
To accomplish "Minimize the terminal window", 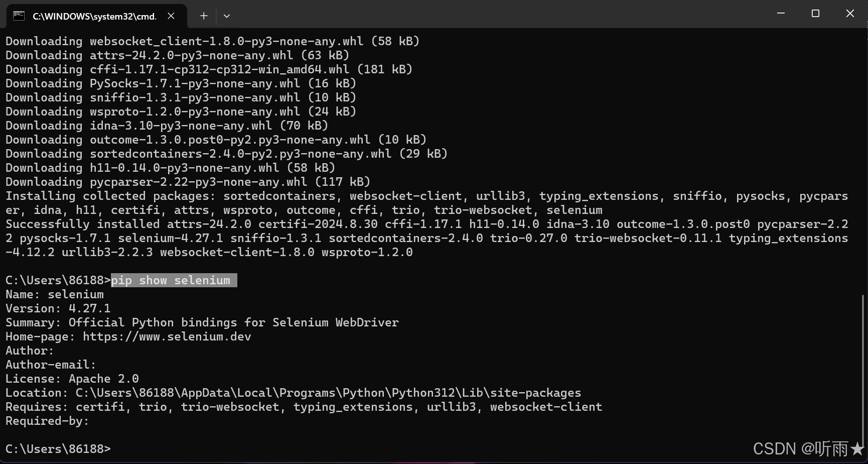I will coord(781,14).
